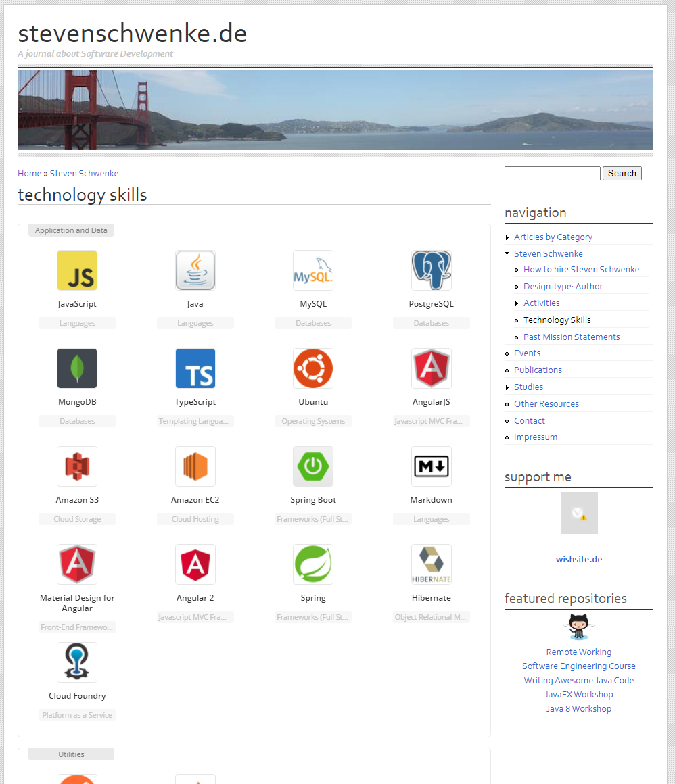The height and width of the screenshot is (784, 675).
Task: Click the Spring green leaf icon
Action: point(313,564)
